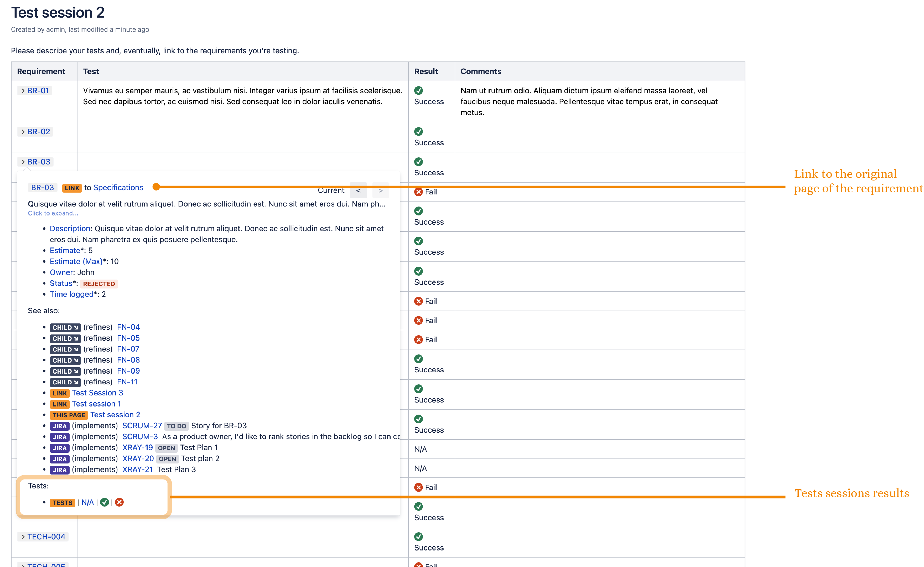Open the XRAY-19 Jira issue link
Viewport: 924px width, 567px height.
tap(137, 447)
